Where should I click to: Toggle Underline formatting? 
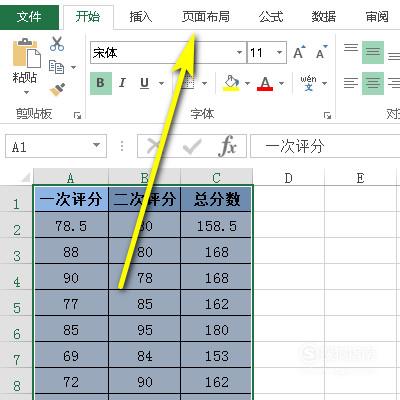144,83
